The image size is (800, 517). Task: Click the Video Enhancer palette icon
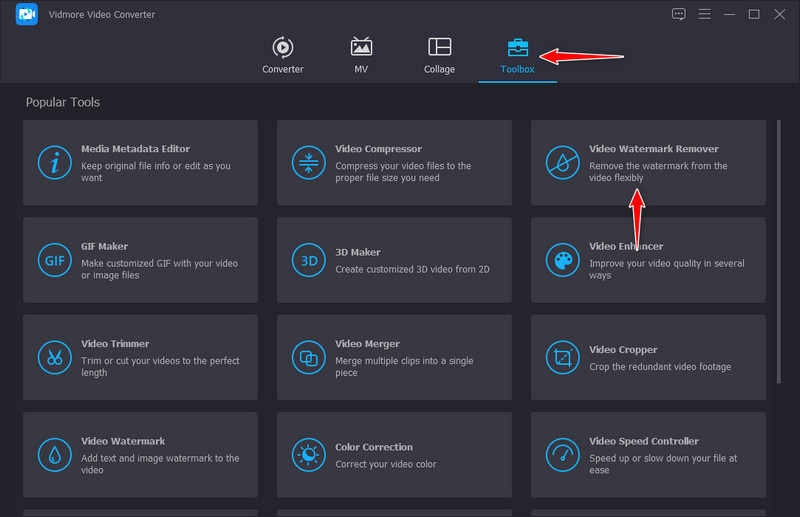(562, 260)
